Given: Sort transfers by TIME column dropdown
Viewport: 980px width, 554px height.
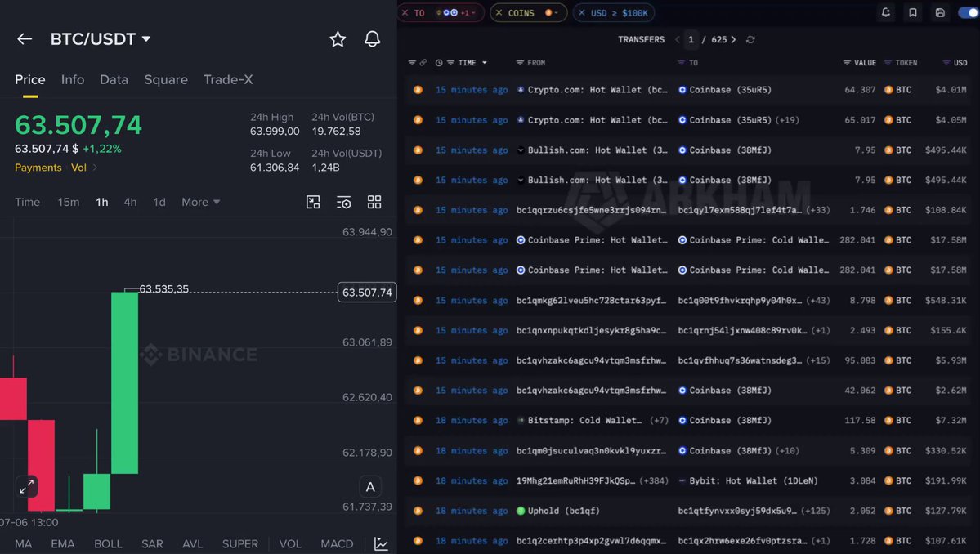Looking at the screenshot, I should click(x=467, y=63).
